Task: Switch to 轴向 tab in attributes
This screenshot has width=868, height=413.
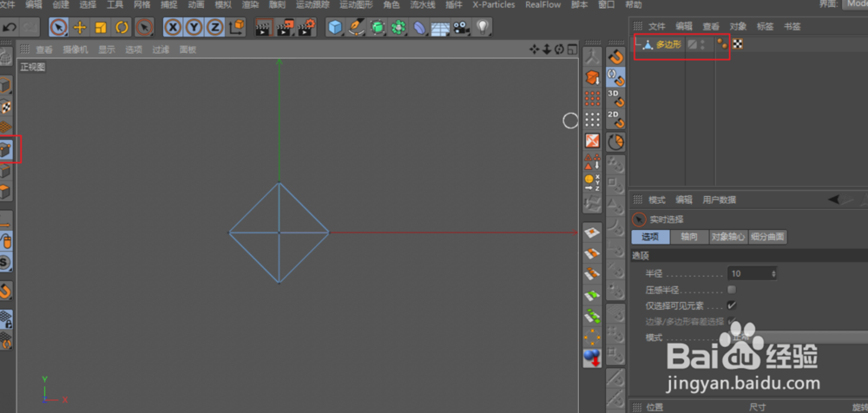Action: coord(689,237)
